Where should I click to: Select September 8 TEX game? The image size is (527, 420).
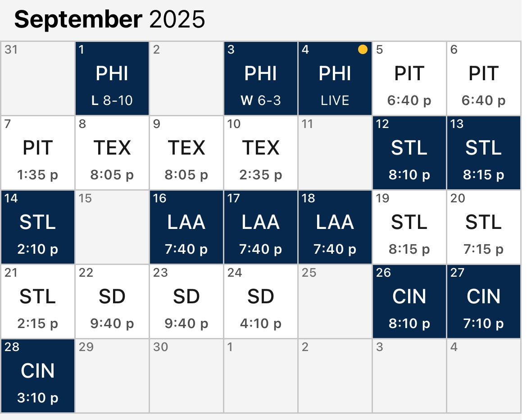pos(112,153)
